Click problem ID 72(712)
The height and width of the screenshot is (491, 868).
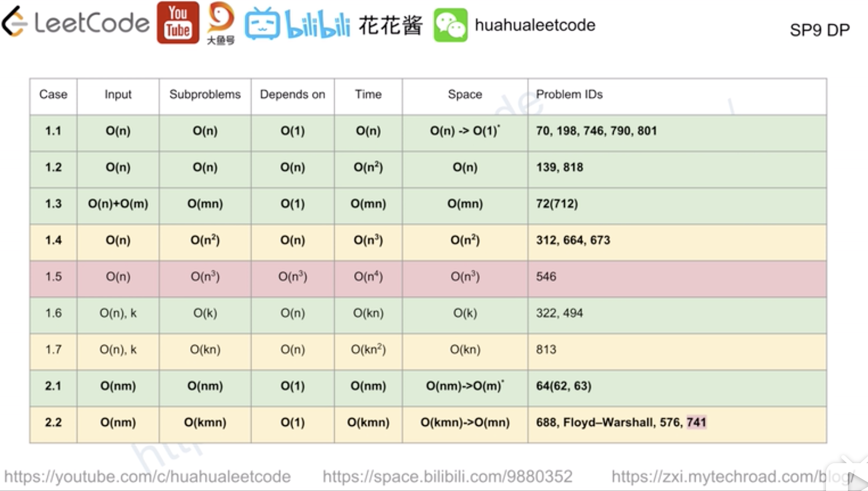pyautogui.click(x=557, y=204)
